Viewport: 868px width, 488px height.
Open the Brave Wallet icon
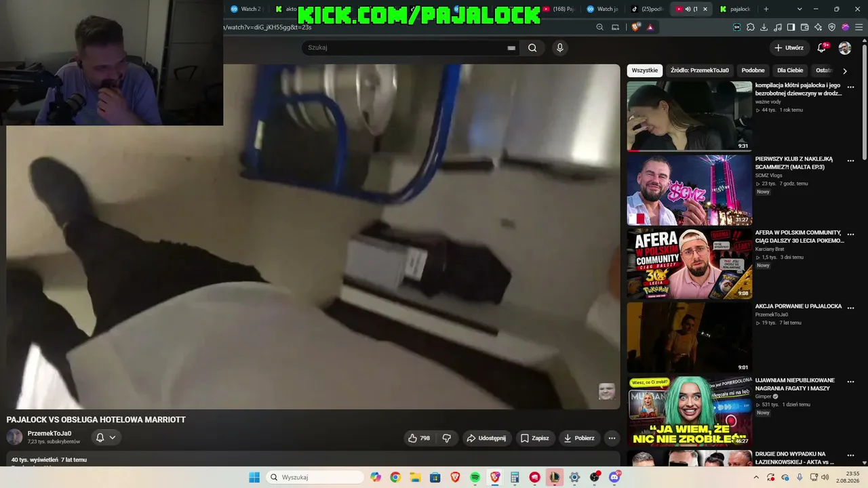tap(805, 27)
